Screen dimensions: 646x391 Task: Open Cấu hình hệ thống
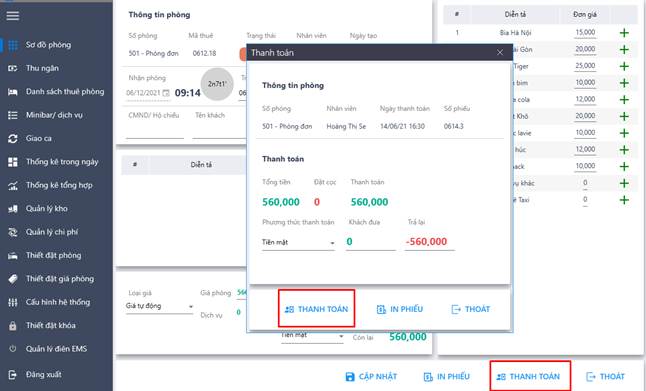[58, 302]
